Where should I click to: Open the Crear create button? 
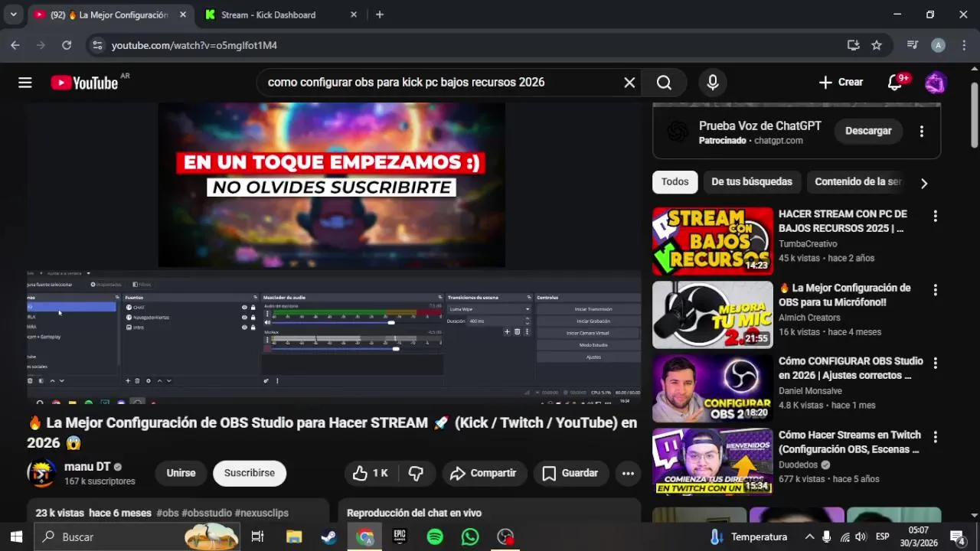(x=841, y=83)
